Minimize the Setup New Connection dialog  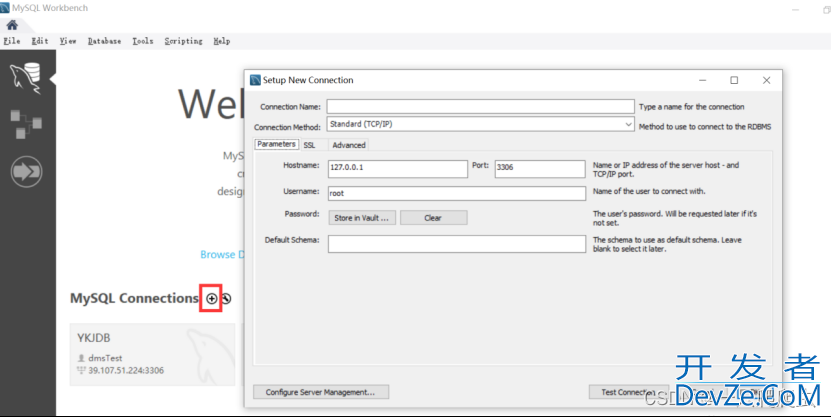pyautogui.click(x=702, y=80)
